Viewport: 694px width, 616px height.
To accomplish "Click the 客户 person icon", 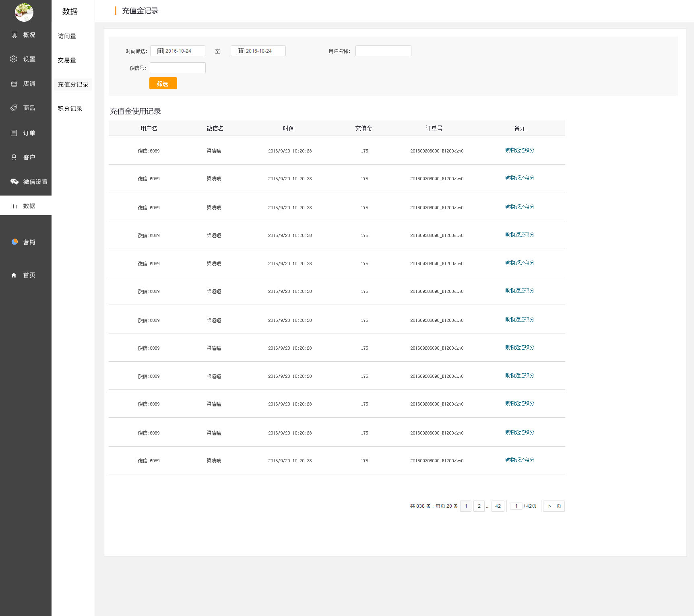I will pyautogui.click(x=14, y=157).
